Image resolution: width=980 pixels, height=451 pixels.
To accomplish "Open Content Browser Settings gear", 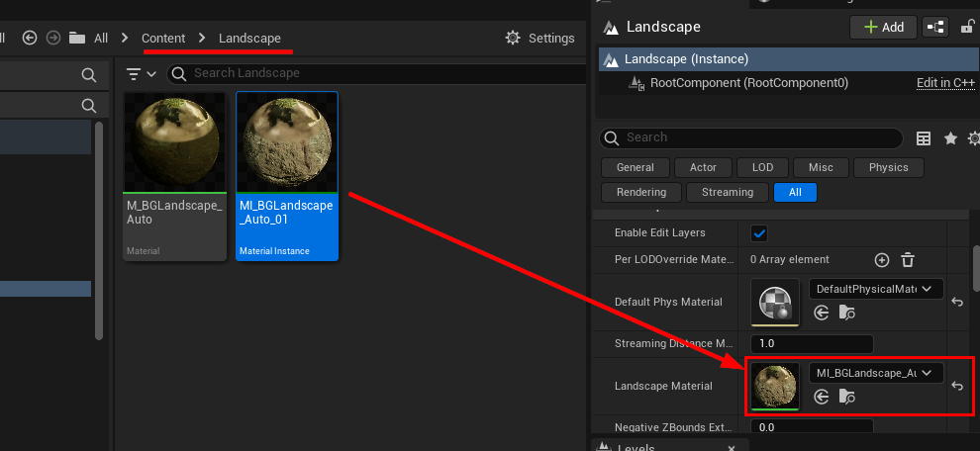I will pyautogui.click(x=513, y=39).
